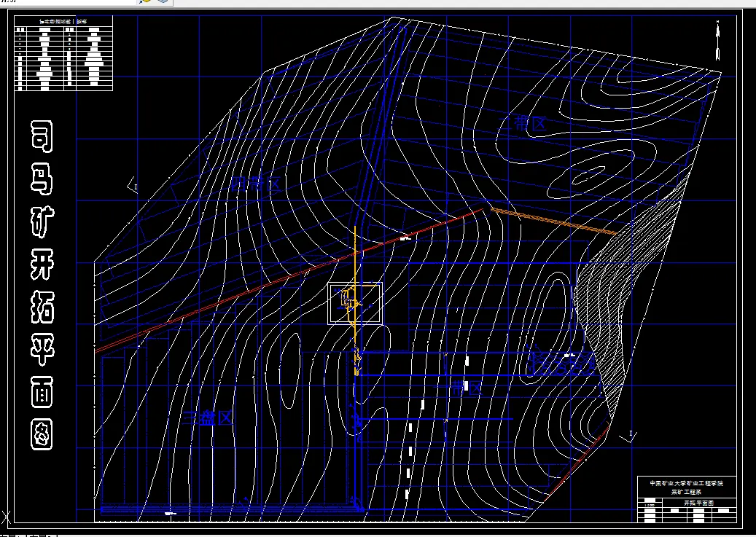
Task: Select the large vertical title 司马矿开拓平面图
Action: [x=42, y=285]
